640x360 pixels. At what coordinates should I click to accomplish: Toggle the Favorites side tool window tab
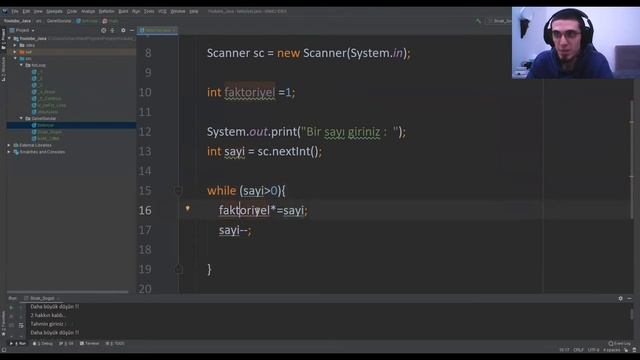point(3,324)
